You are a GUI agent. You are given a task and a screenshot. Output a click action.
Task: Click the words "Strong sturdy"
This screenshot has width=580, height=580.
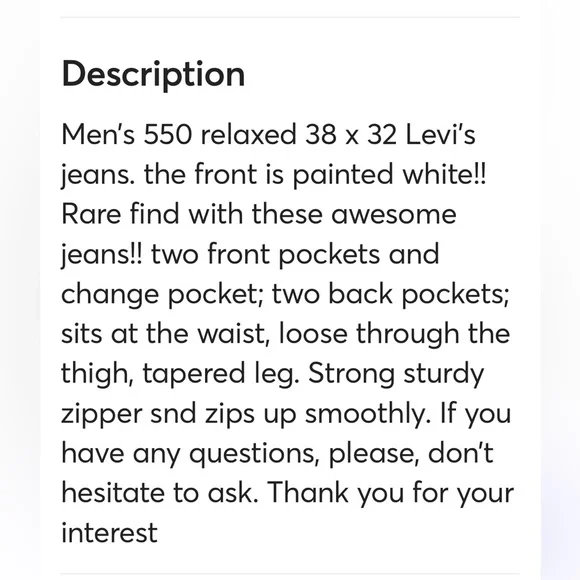[x=396, y=374]
